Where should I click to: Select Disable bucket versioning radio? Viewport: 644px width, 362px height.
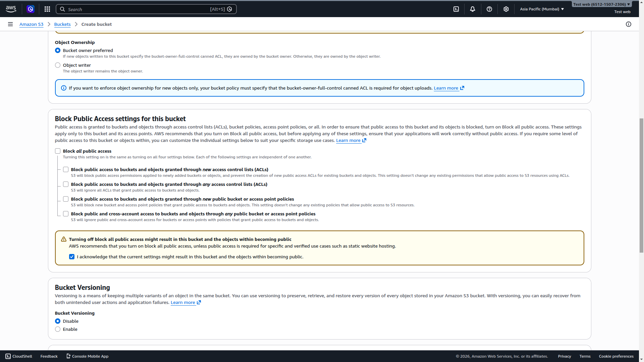click(x=58, y=321)
